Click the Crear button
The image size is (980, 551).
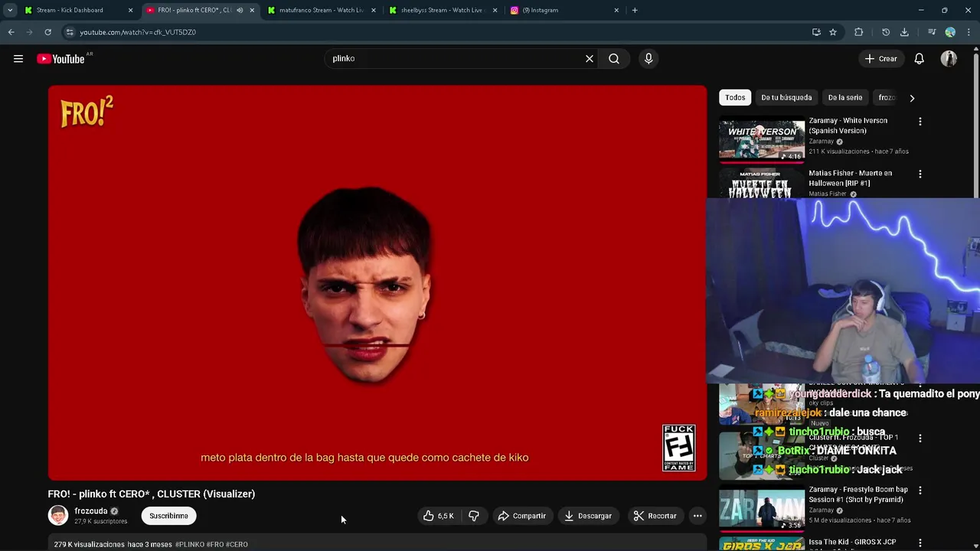click(x=880, y=59)
